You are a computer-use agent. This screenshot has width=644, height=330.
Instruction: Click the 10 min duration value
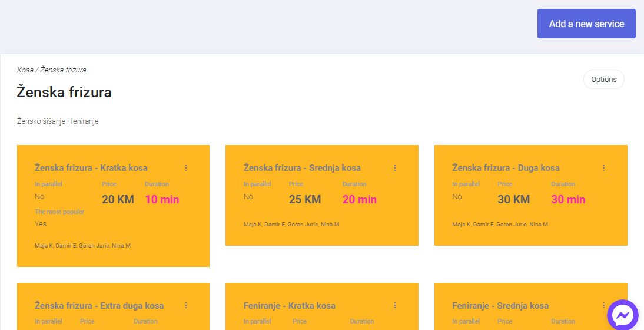coord(162,199)
